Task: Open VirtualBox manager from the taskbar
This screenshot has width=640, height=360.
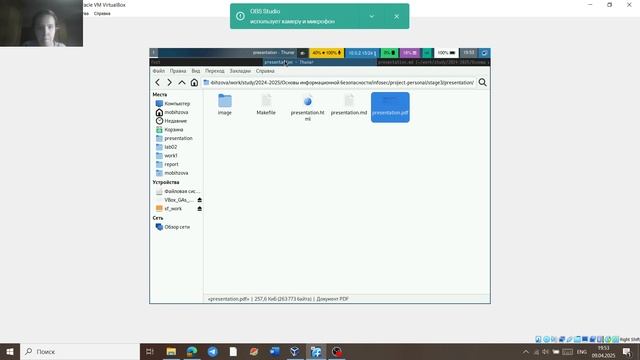Action: pos(295,351)
